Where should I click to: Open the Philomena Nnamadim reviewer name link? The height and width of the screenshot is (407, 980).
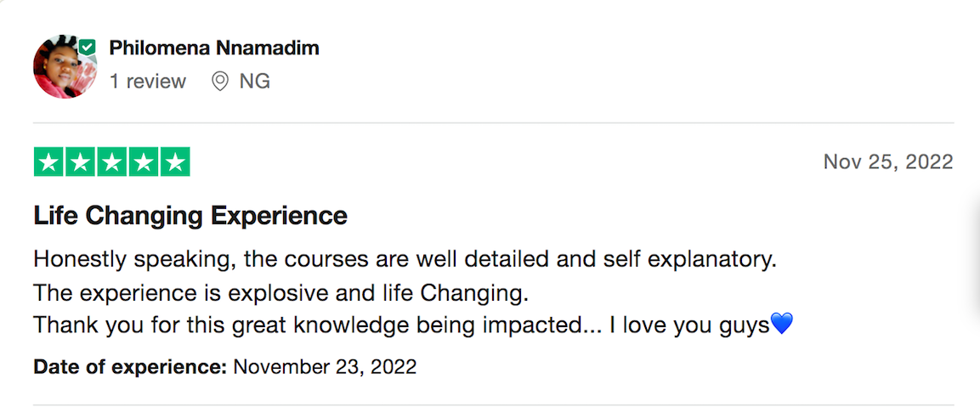tap(213, 48)
